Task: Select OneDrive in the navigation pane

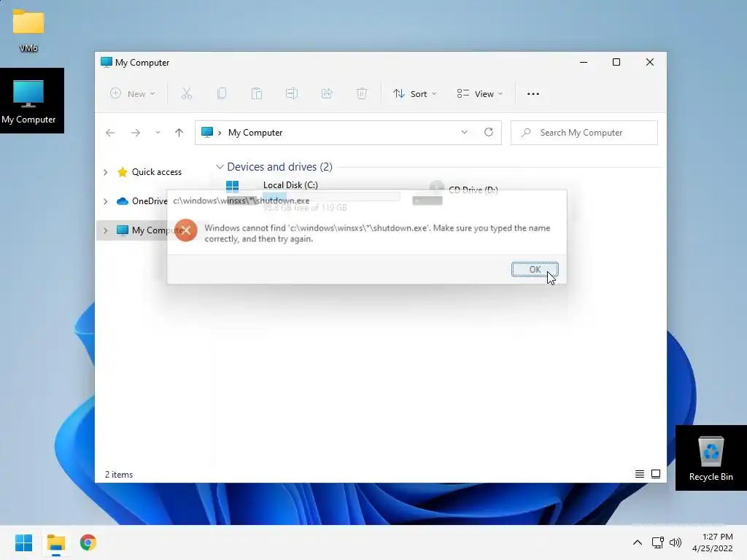Action: point(143,201)
